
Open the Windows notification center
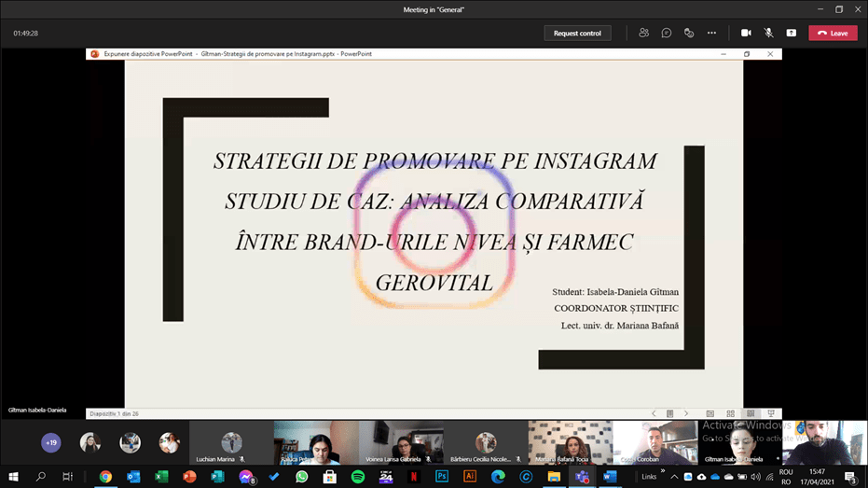click(850, 477)
